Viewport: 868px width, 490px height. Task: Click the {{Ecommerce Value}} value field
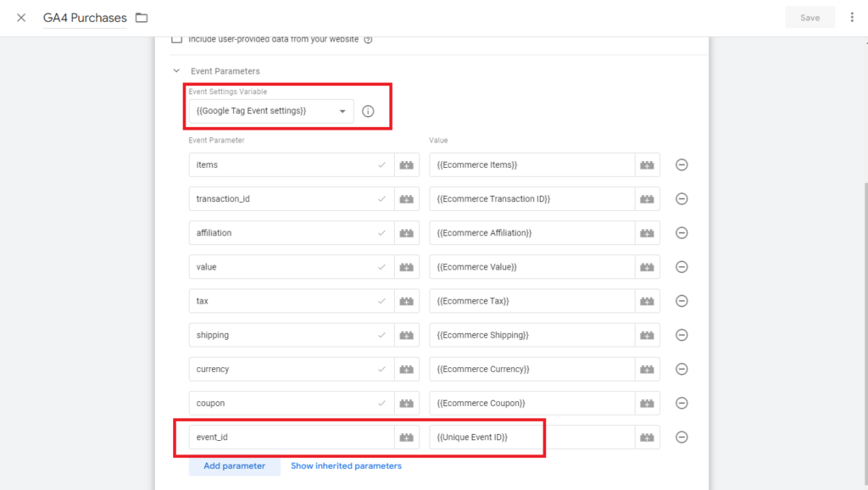[x=531, y=267]
